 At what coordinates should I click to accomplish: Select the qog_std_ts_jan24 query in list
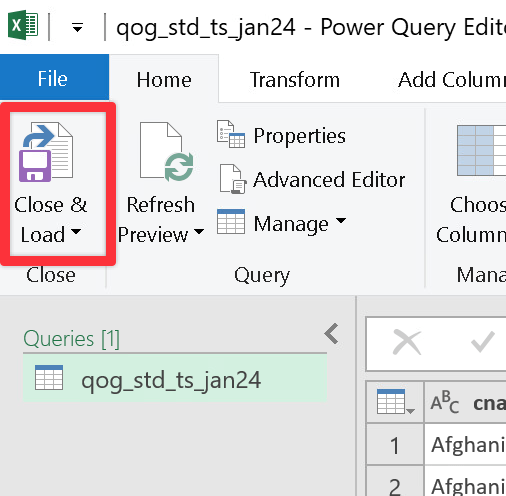coord(175,378)
